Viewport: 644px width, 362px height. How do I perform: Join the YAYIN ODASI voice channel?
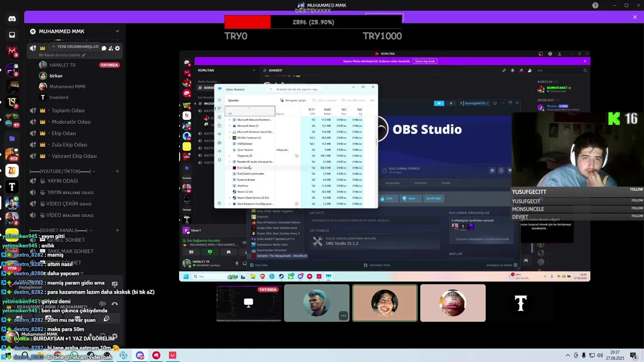[x=74, y=181]
